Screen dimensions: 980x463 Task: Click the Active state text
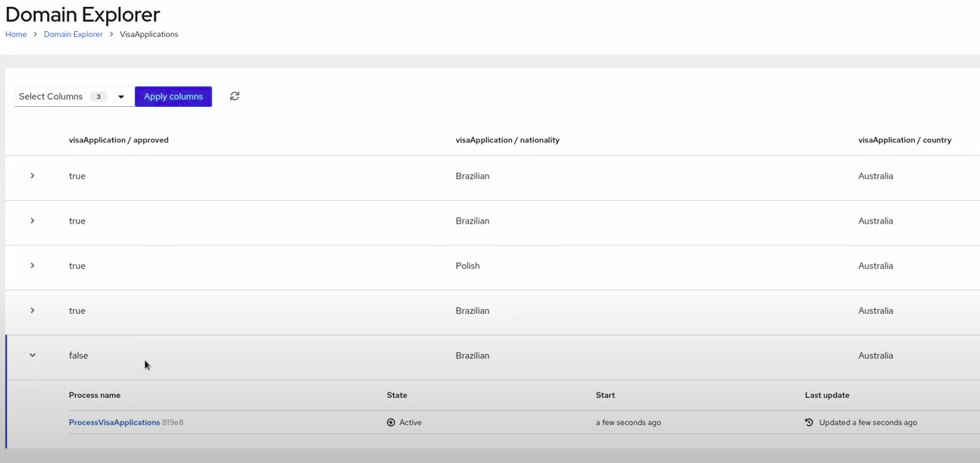[x=410, y=423]
